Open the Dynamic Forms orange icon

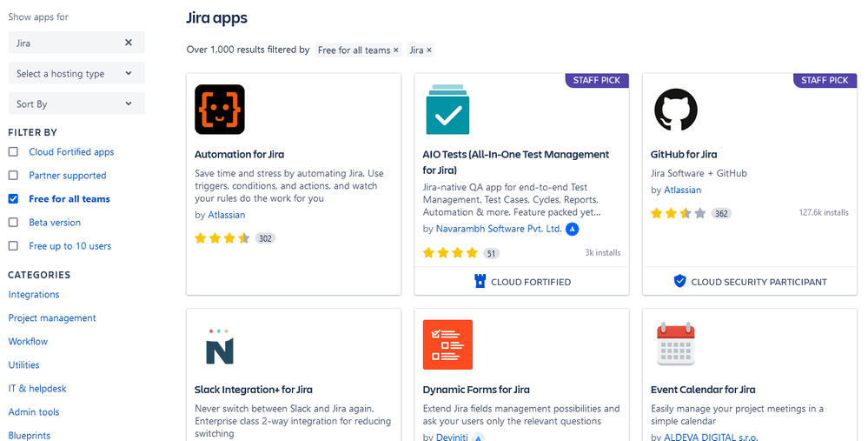tap(447, 344)
